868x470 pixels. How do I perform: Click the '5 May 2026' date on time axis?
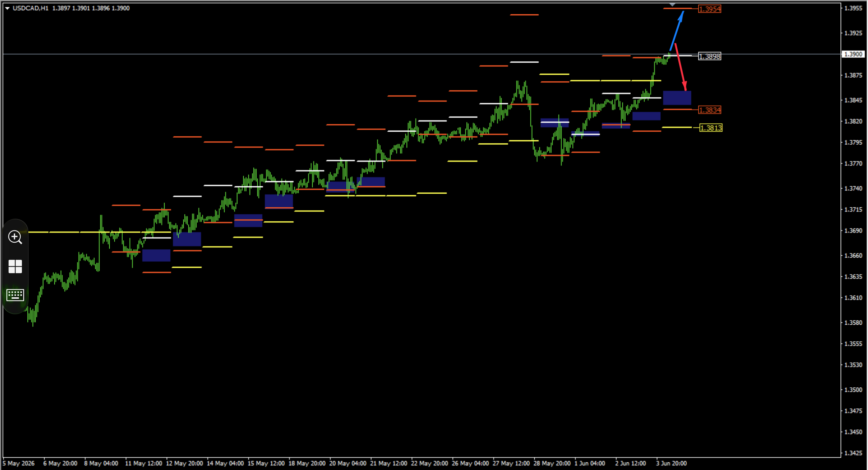tap(19, 463)
